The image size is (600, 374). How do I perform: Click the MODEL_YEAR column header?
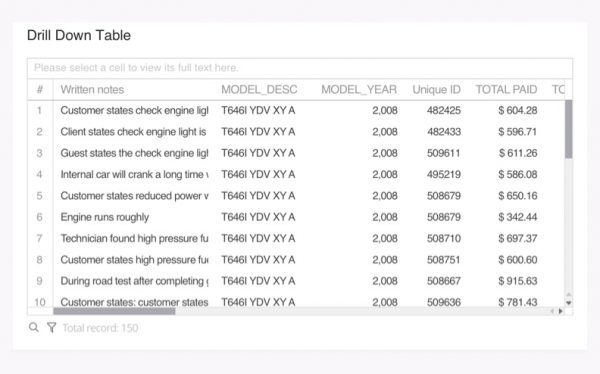click(x=359, y=90)
